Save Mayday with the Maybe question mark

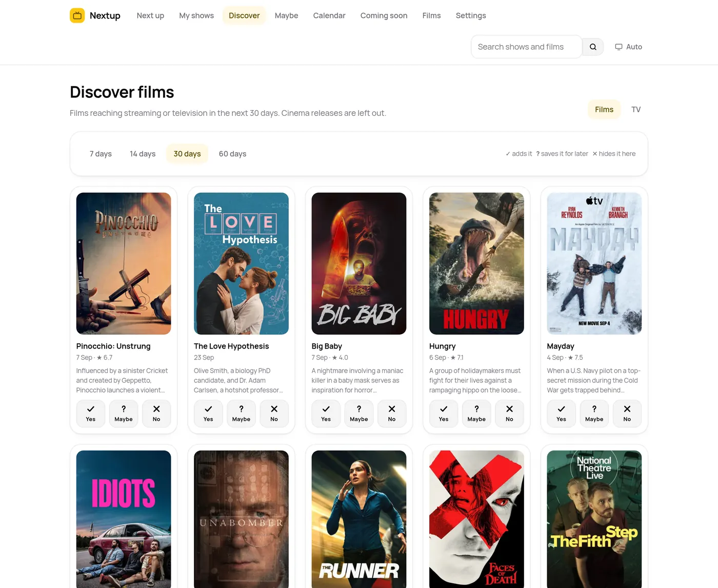coord(594,414)
